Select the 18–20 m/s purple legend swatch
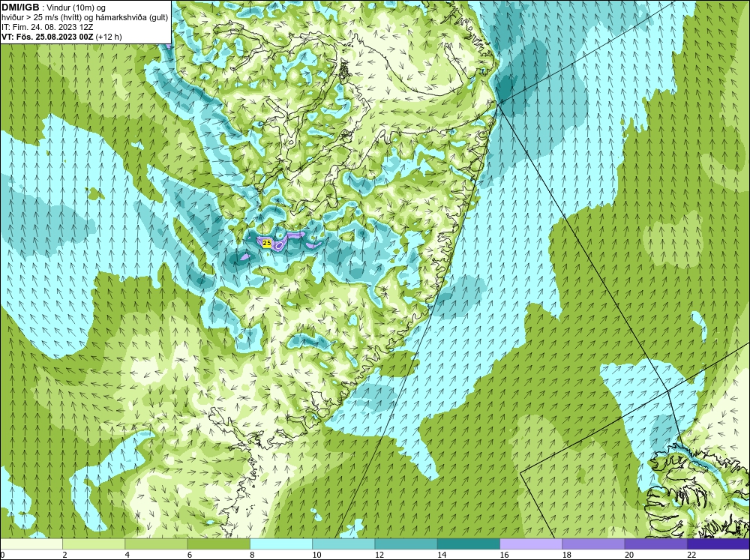 (x=593, y=544)
